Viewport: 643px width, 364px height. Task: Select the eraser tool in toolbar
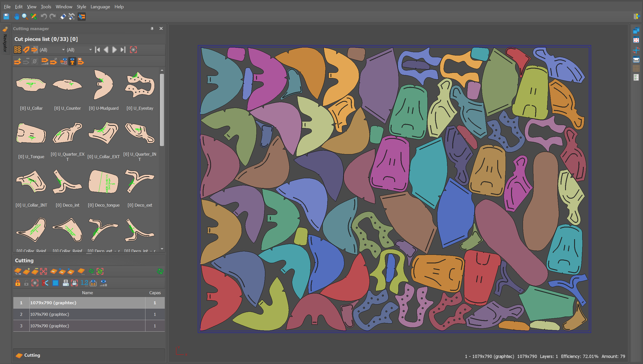point(63,17)
